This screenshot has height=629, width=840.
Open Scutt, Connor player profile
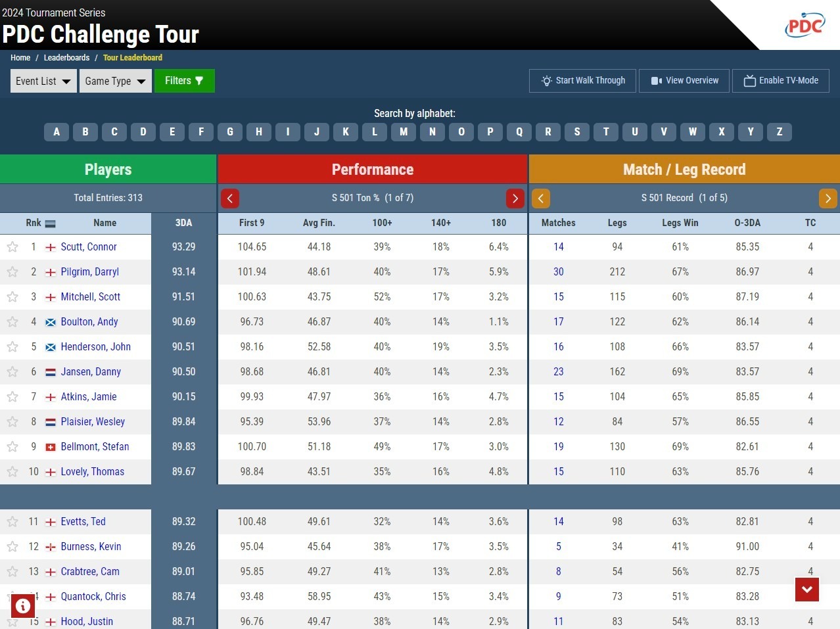(x=89, y=247)
